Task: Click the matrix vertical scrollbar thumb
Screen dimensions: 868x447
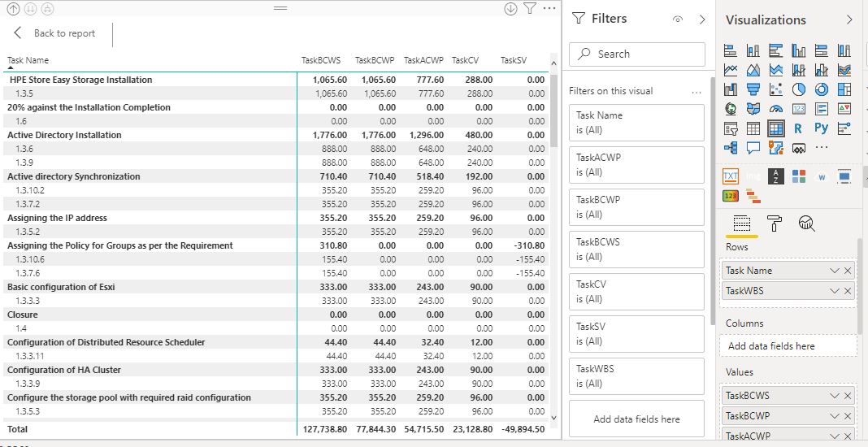Action: tap(554, 110)
